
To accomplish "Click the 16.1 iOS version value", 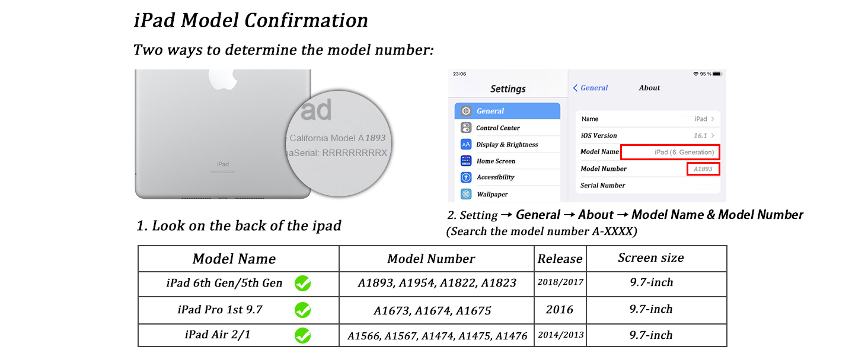I will [700, 136].
